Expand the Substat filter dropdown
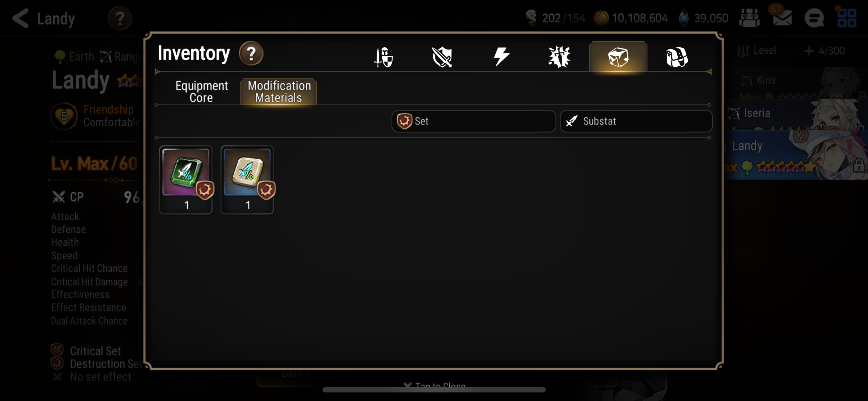Image resolution: width=868 pixels, height=401 pixels. coord(636,121)
